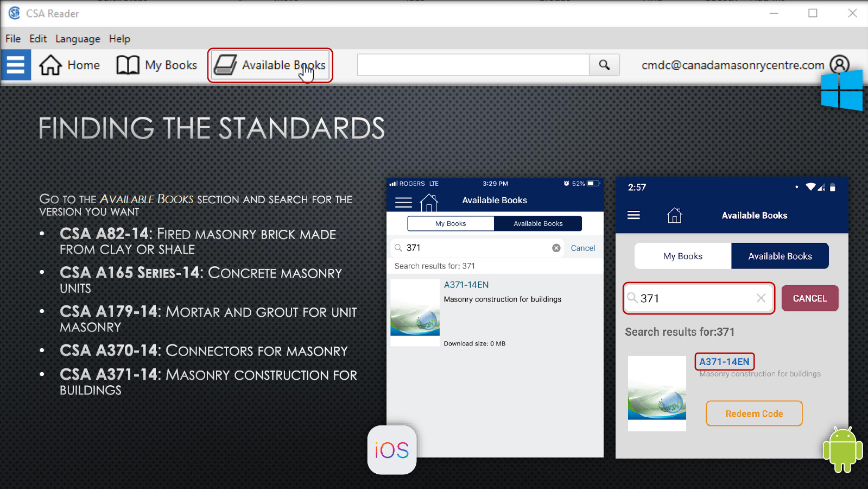
Task: Tap the home icon in the iOS screenshot
Action: [x=429, y=203]
